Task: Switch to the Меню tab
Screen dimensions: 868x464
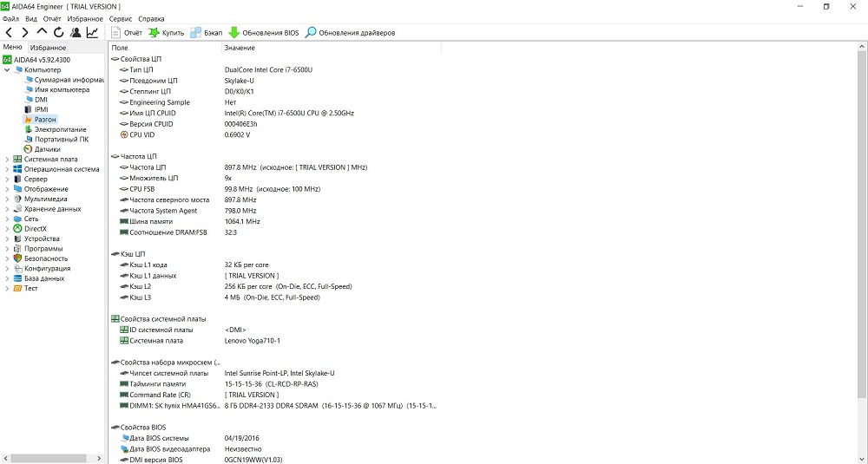Action: click(x=13, y=47)
